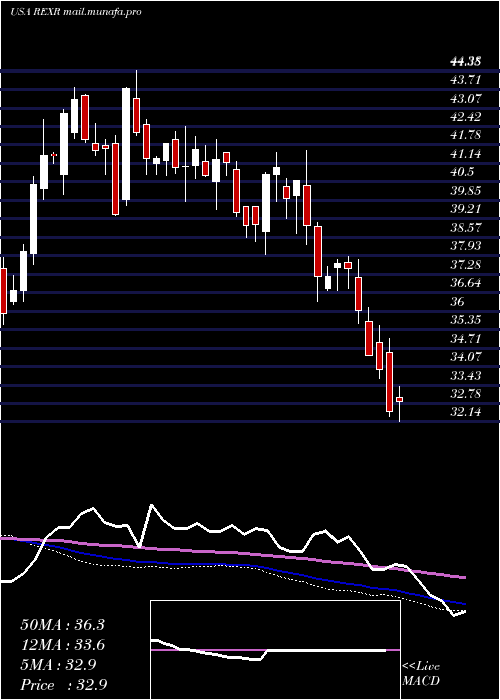Click the 50MA : 36.3 reading
Viewport: 500px width, 700px height.
pos(62,625)
